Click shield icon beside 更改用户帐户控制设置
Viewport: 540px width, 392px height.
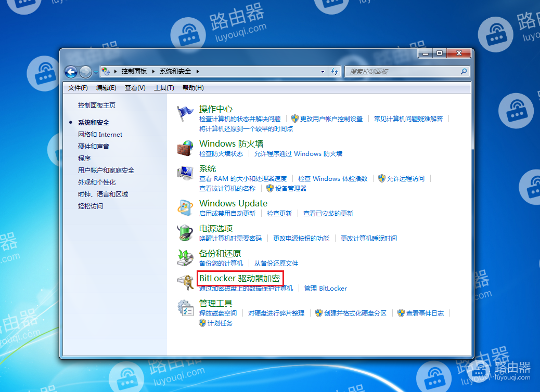[295, 119]
